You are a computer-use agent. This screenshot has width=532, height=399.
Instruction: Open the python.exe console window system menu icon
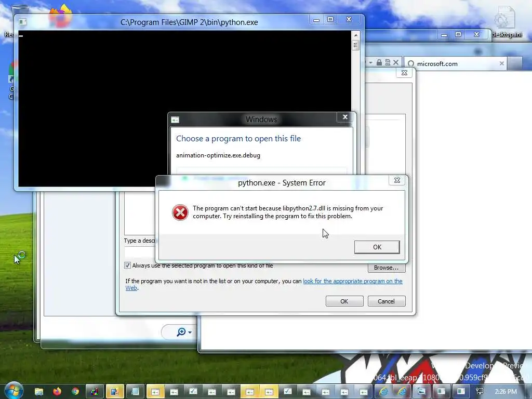pyautogui.click(x=23, y=22)
